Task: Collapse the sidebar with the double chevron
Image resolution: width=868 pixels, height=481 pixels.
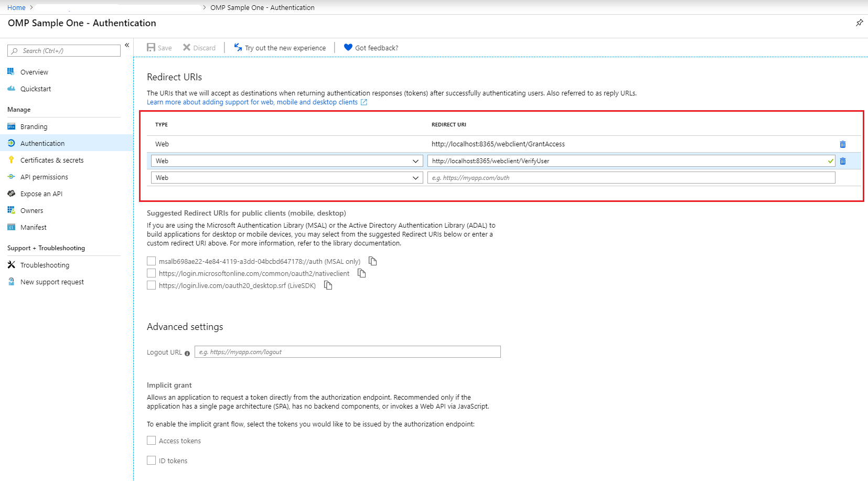Action: (x=127, y=45)
